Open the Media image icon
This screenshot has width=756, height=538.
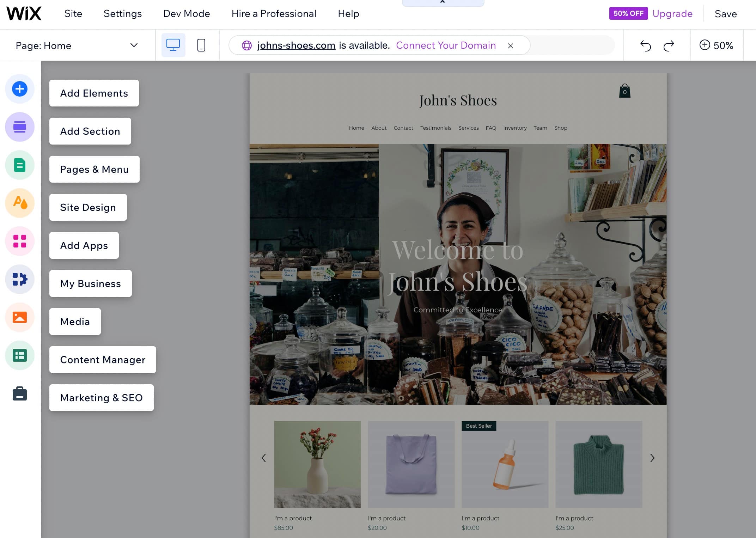(20, 317)
